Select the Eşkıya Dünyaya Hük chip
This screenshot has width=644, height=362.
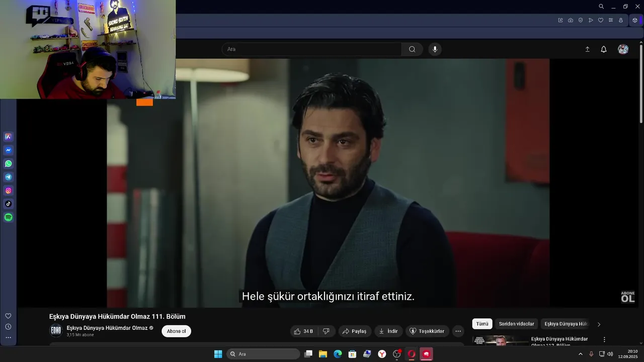pos(566,324)
